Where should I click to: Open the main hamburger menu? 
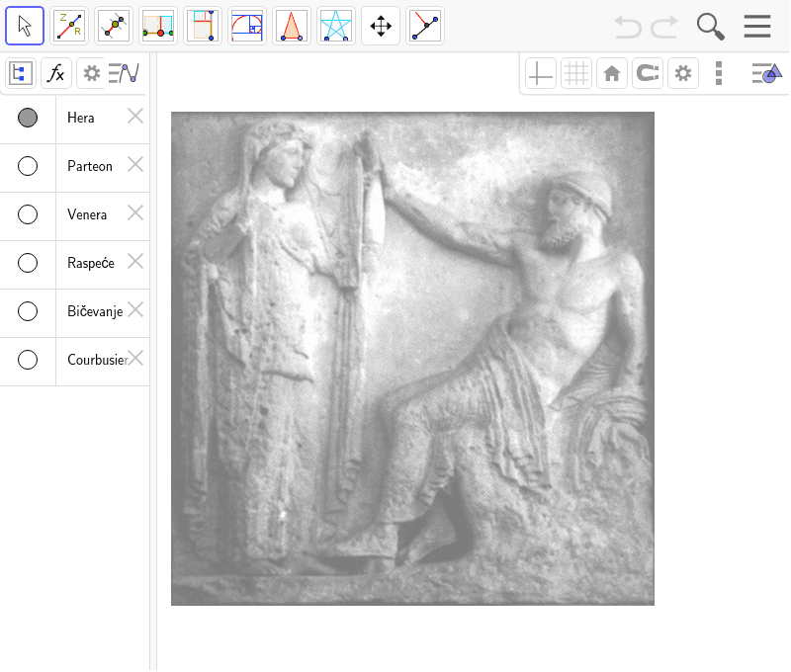tap(757, 27)
